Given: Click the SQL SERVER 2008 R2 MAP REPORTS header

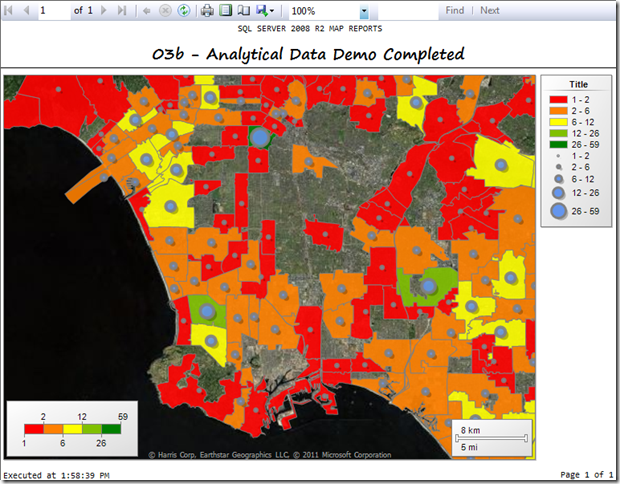Looking at the screenshot, I should pos(310,28).
